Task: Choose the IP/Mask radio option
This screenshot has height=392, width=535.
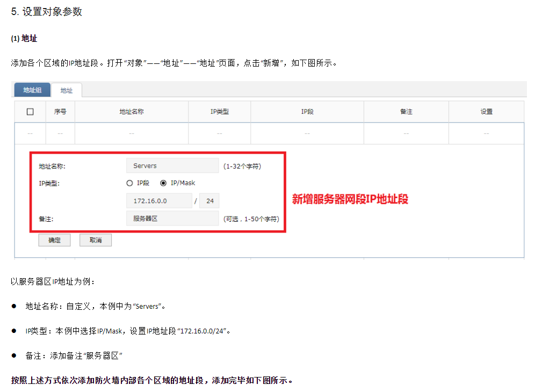Action: (164, 183)
